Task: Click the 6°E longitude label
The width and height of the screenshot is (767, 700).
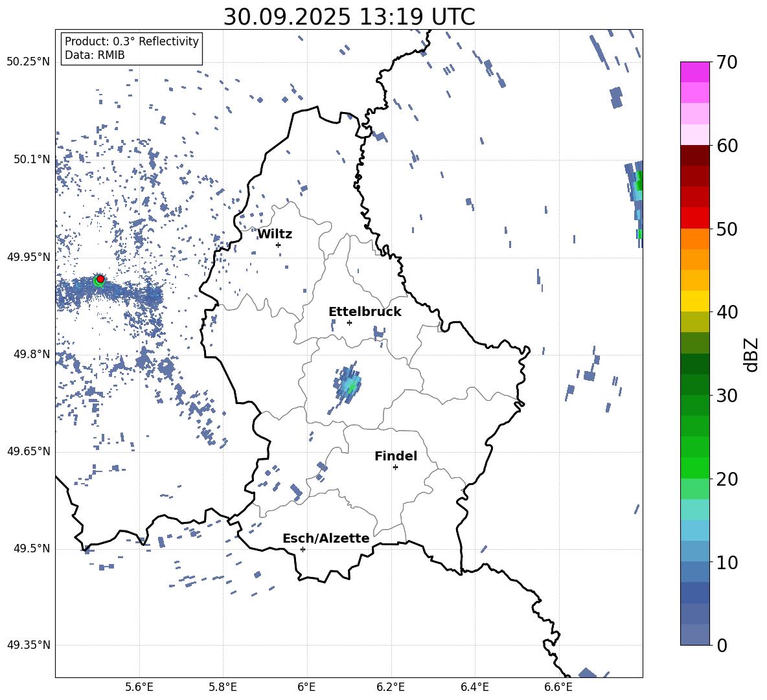Action: pos(306,687)
